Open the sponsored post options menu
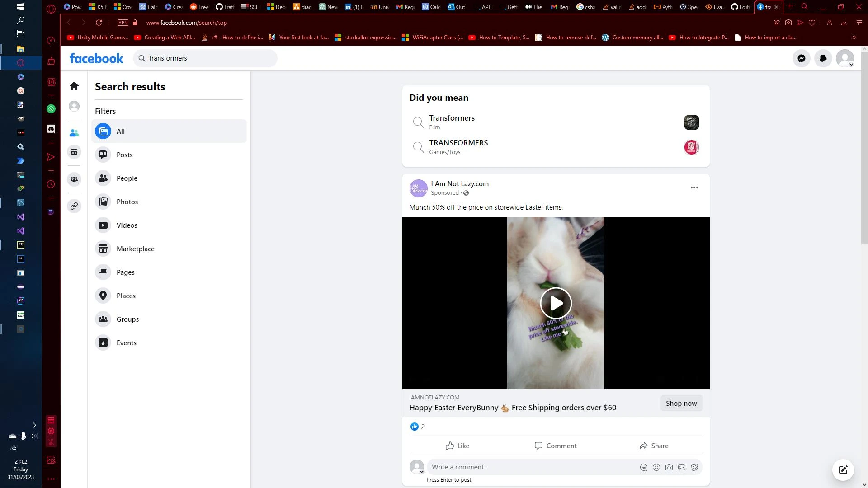This screenshot has width=868, height=488. point(694,188)
